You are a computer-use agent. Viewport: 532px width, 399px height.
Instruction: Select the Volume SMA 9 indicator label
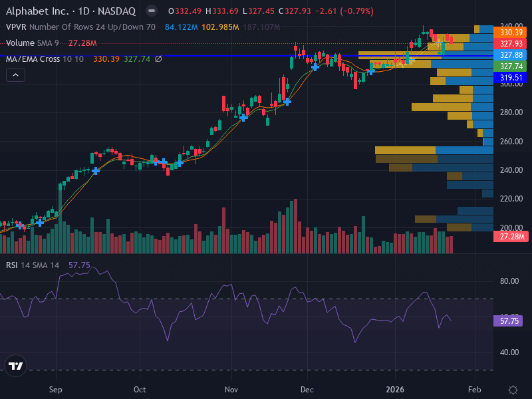coord(32,43)
